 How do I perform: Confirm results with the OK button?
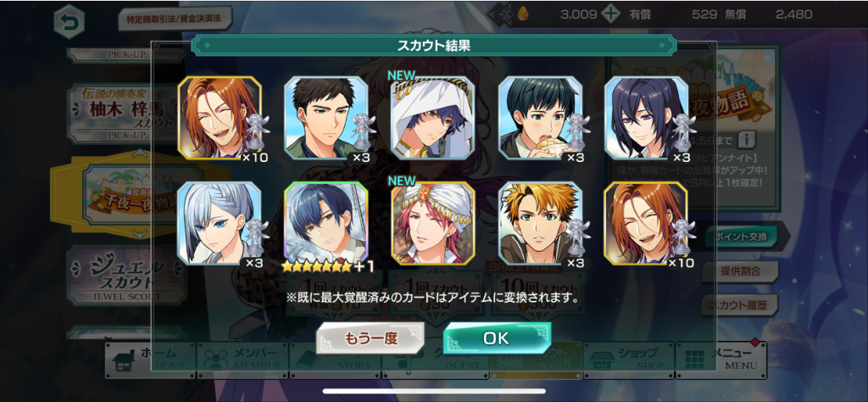[x=497, y=338]
